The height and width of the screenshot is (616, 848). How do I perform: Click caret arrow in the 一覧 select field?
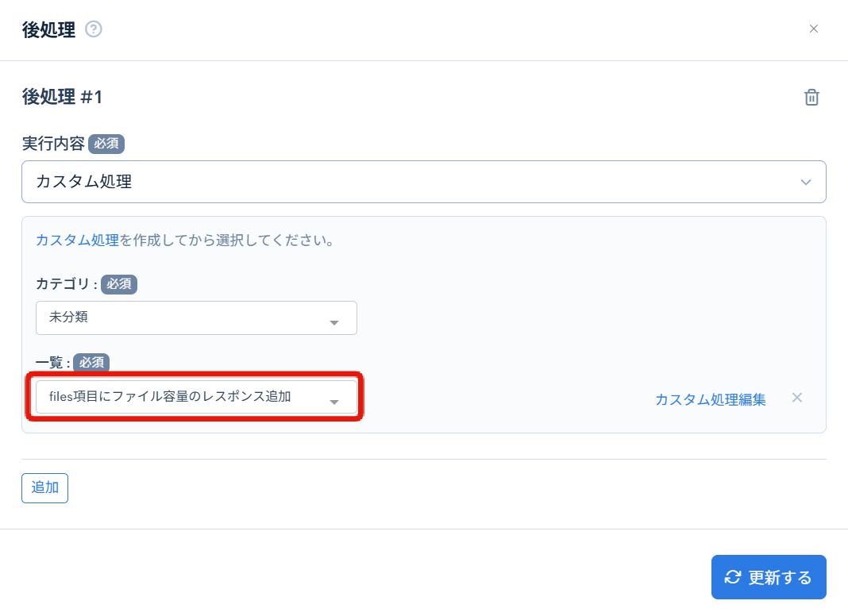(x=334, y=402)
